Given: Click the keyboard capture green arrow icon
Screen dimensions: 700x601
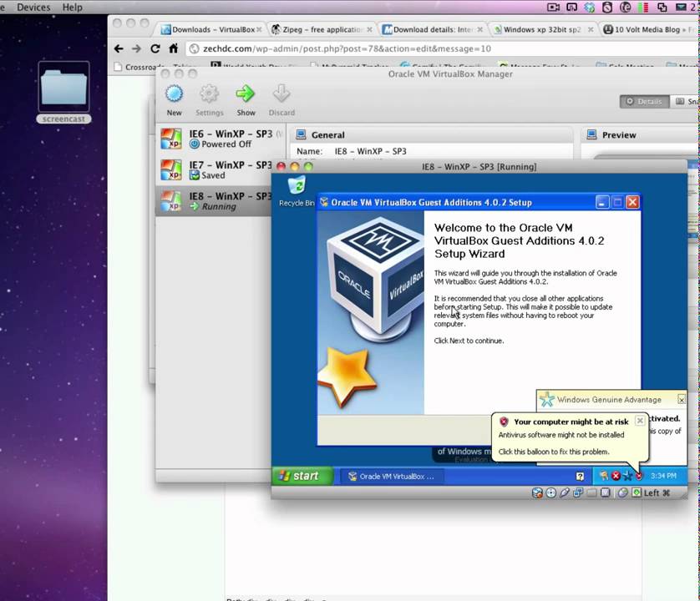Looking at the screenshot, I should point(637,492).
